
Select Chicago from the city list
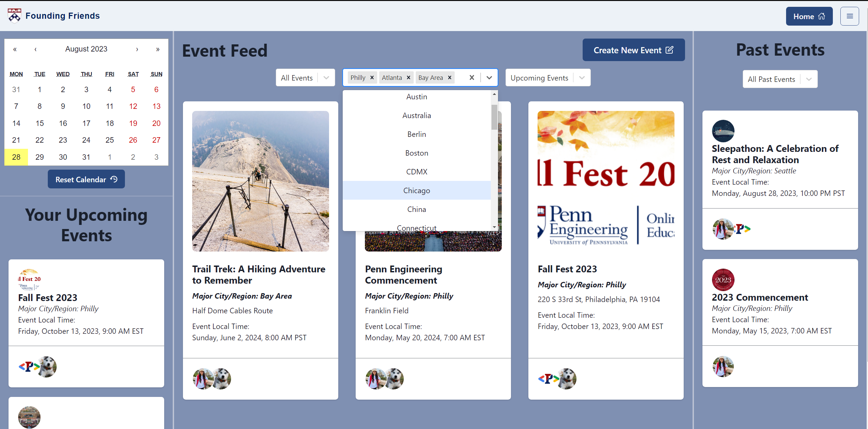416,190
